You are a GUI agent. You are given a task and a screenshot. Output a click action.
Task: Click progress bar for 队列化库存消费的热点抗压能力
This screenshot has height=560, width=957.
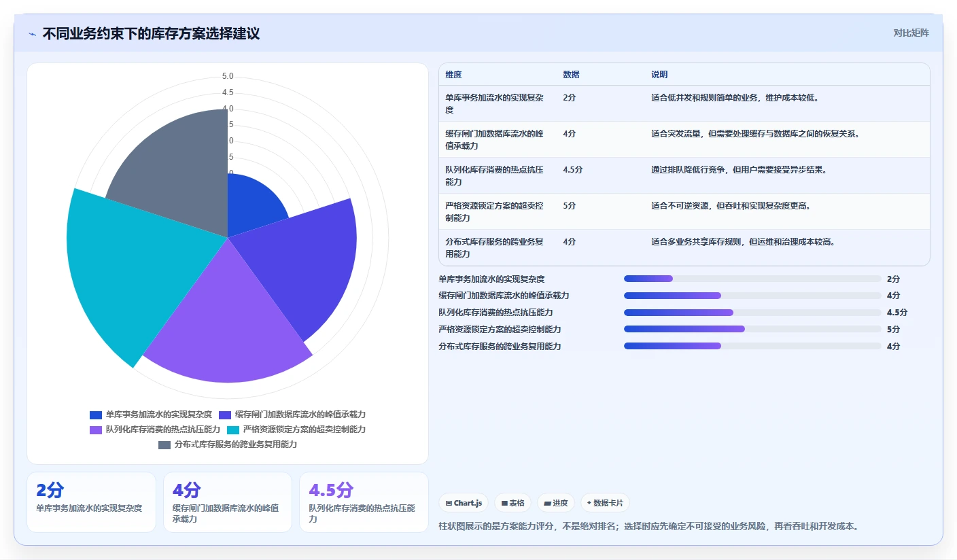pos(752,313)
